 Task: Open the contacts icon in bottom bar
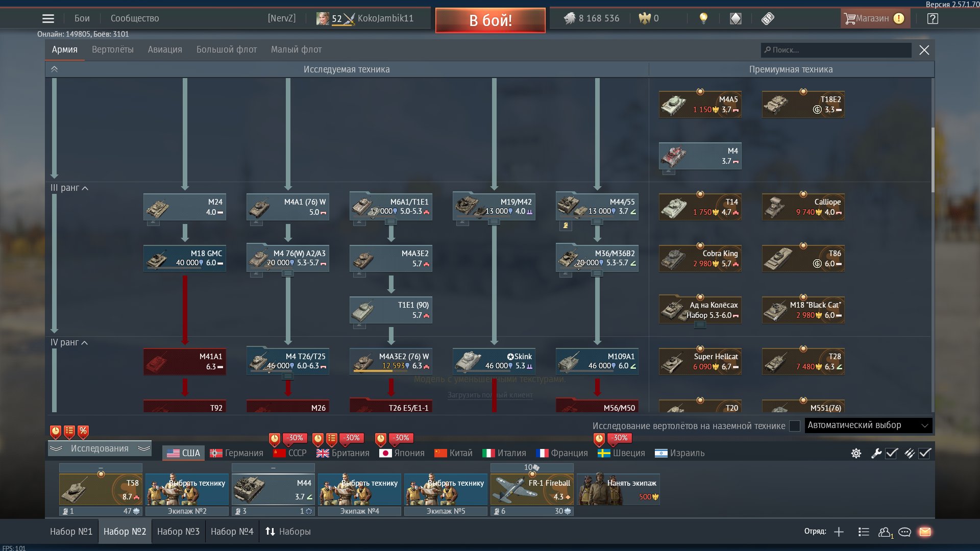click(886, 532)
